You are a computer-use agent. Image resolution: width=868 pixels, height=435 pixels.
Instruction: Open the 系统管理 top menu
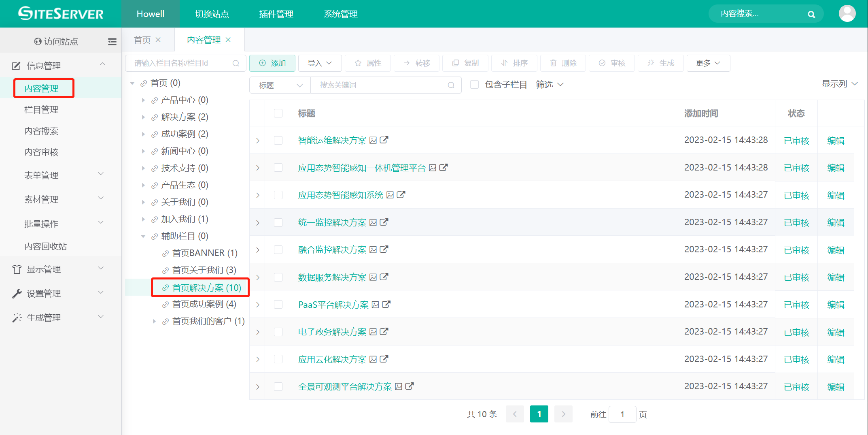click(x=341, y=14)
